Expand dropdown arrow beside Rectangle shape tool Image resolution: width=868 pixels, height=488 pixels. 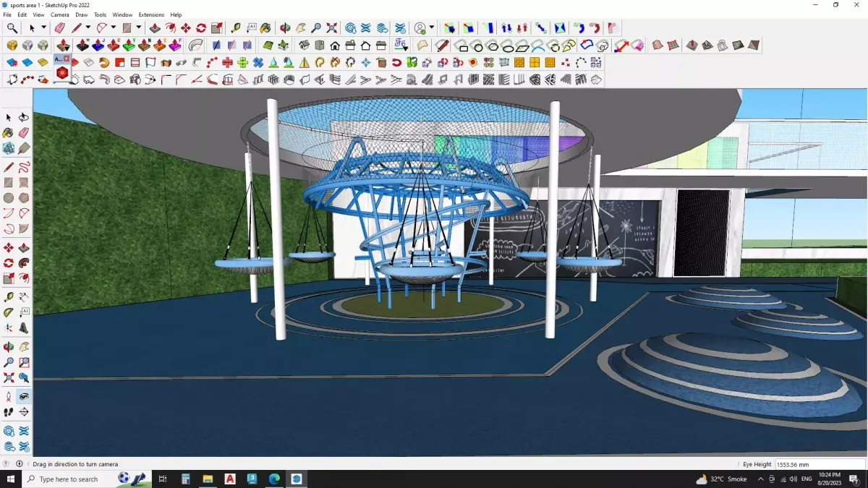point(137,27)
